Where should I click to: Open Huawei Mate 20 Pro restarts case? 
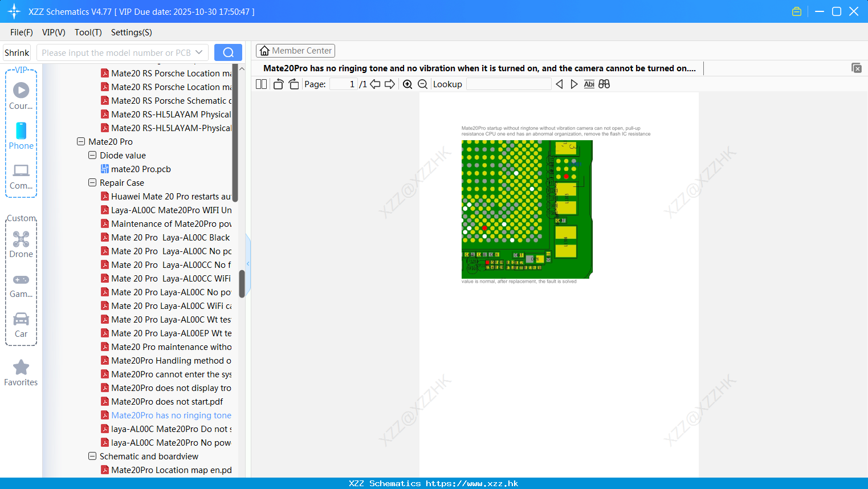coord(171,196)
